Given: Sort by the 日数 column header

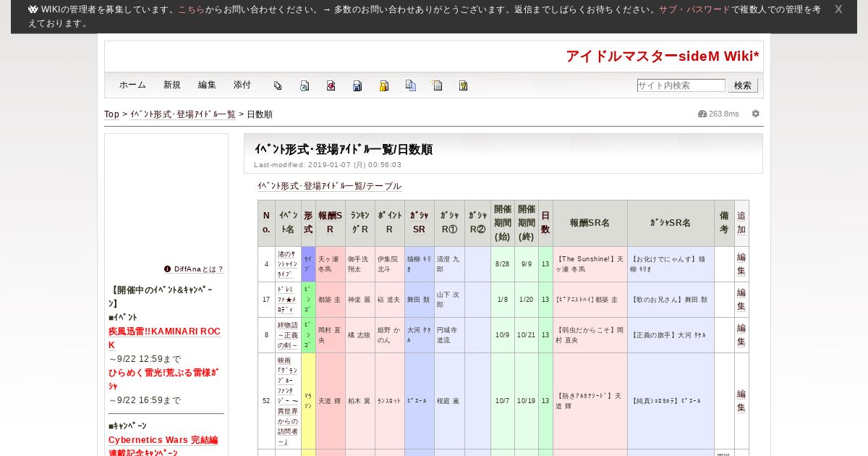Looking at the screenshot, I should coord(545,223).
